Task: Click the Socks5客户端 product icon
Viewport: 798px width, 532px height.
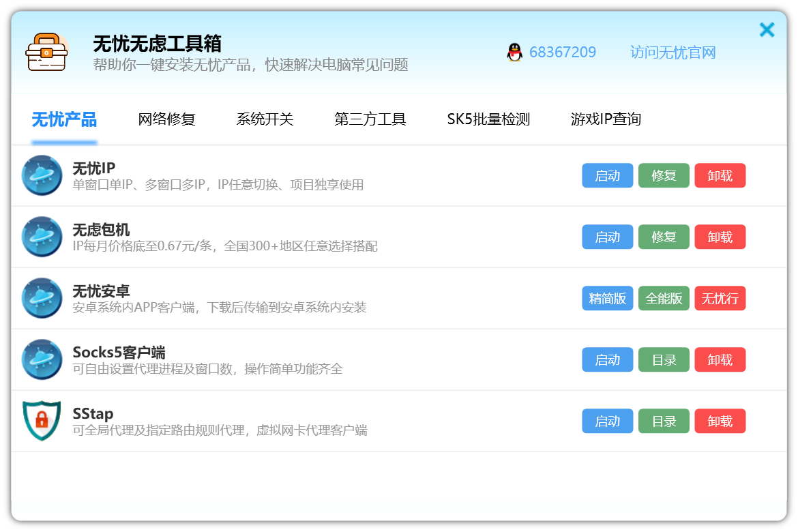Action: pyautogui.click(x=42, y=359)
